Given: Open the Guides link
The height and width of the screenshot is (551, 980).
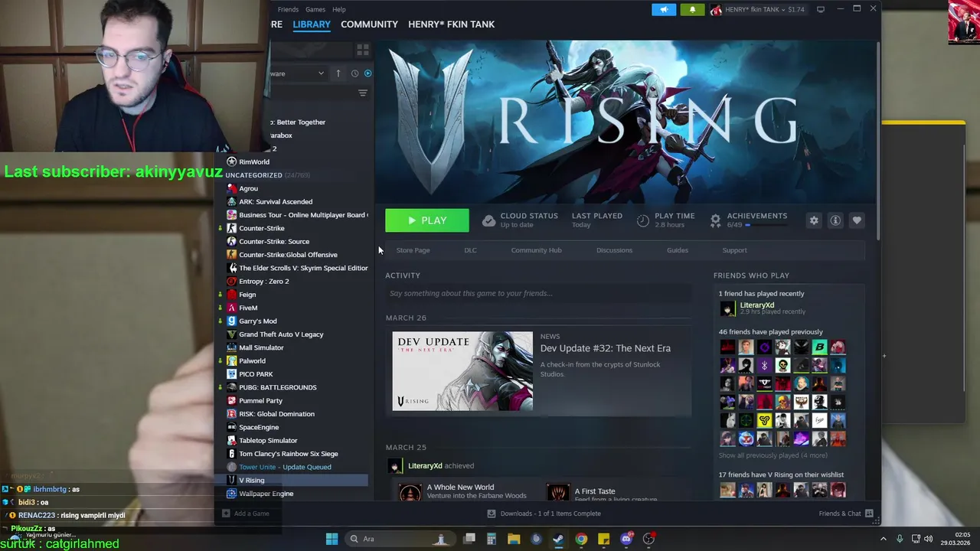Looking at the screenshot, I should pyautogui.click(x=677, y=250).
